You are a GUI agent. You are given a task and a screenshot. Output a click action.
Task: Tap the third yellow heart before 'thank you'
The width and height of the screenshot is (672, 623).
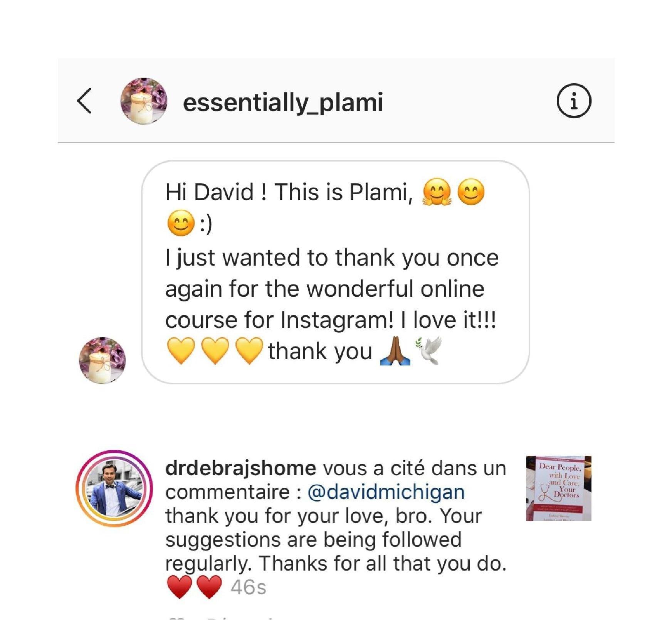pos(249,351)
